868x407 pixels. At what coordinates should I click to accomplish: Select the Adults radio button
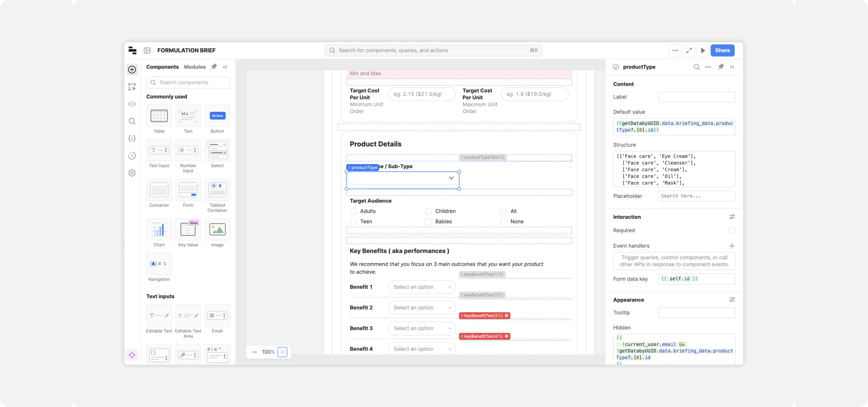(353, 211)
